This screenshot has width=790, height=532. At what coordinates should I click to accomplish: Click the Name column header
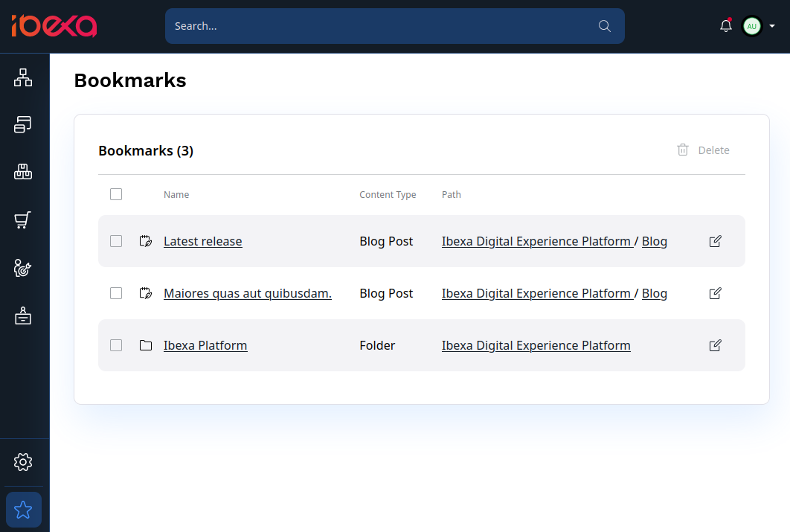click(x=176, y=194)
